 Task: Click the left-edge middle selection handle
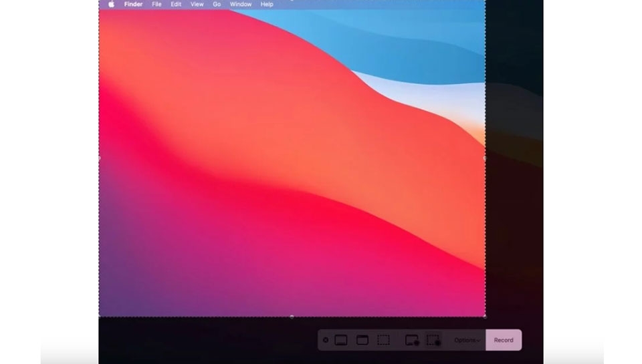click(x=99, y=158)
